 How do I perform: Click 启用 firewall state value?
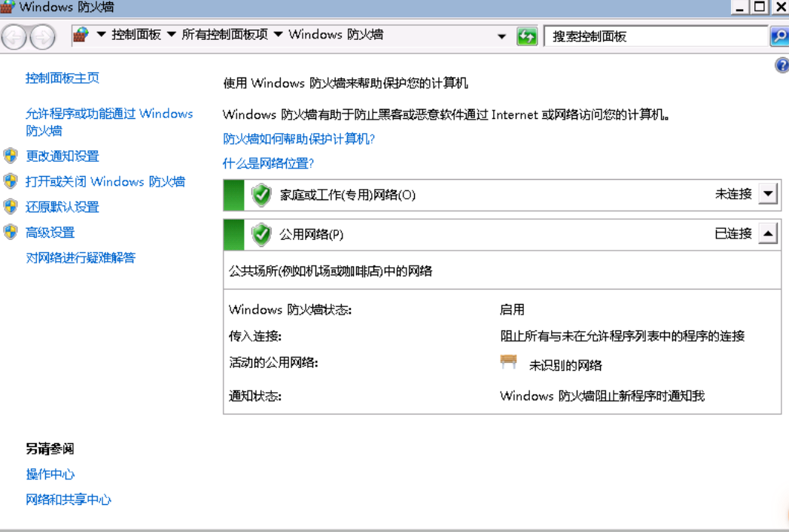pos(512,310)
